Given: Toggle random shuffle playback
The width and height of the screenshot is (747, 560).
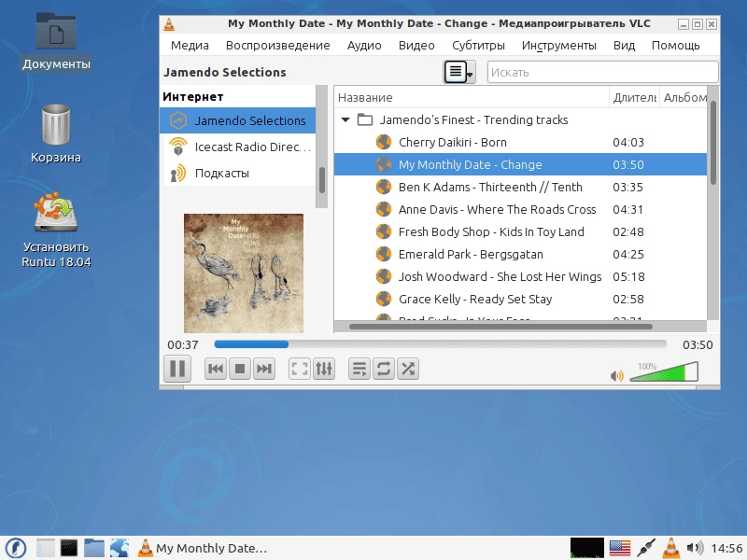Looking at the screenshot, I should [x=408, y=369].
